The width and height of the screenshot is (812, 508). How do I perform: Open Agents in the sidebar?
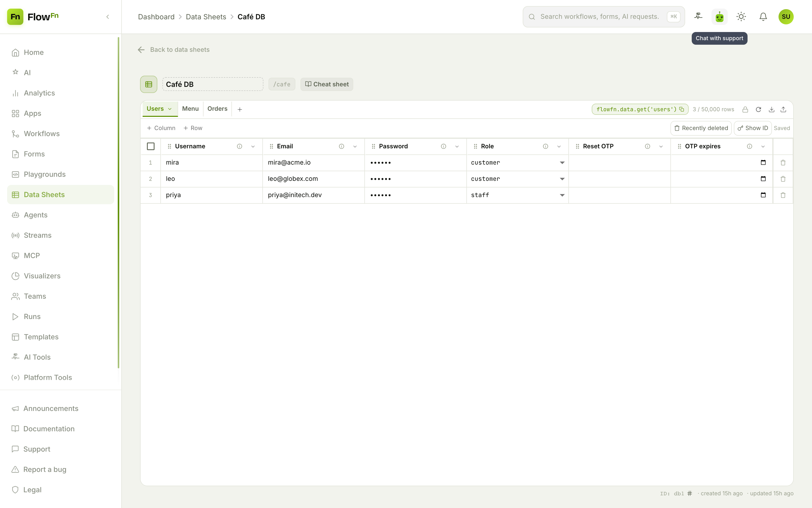tap(60, 215)
